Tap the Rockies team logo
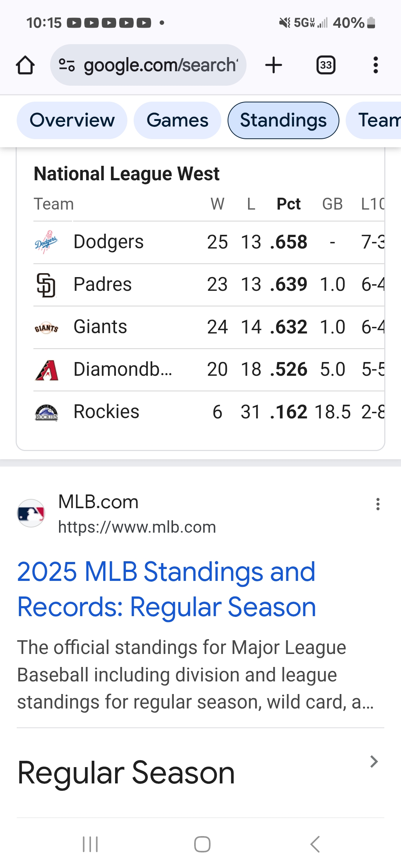401x868 pixels. pos(46,412)
